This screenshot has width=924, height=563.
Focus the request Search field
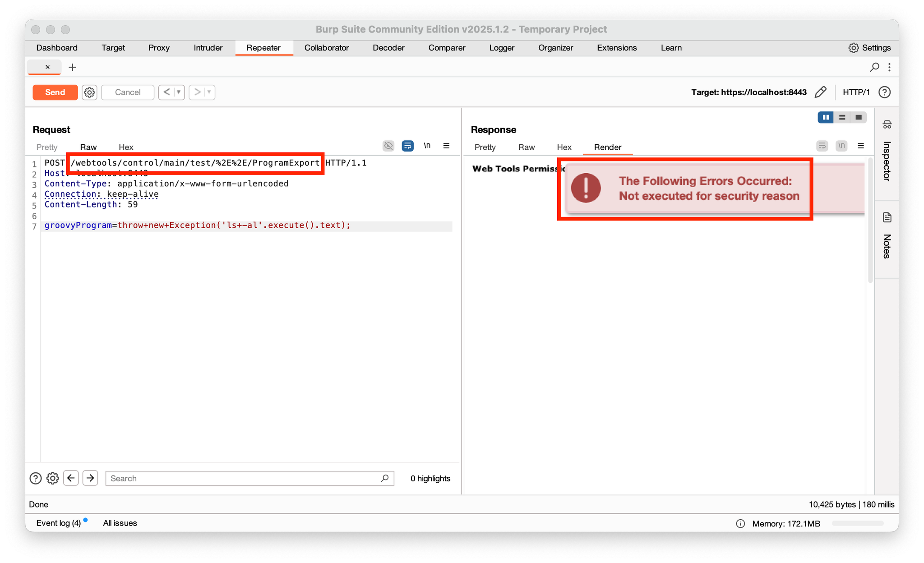pos(249,478)
